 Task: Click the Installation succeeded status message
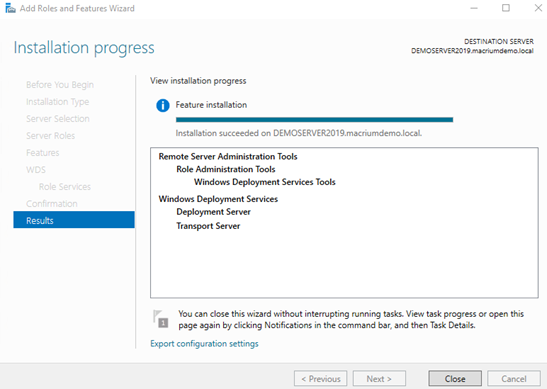(299, 133)
